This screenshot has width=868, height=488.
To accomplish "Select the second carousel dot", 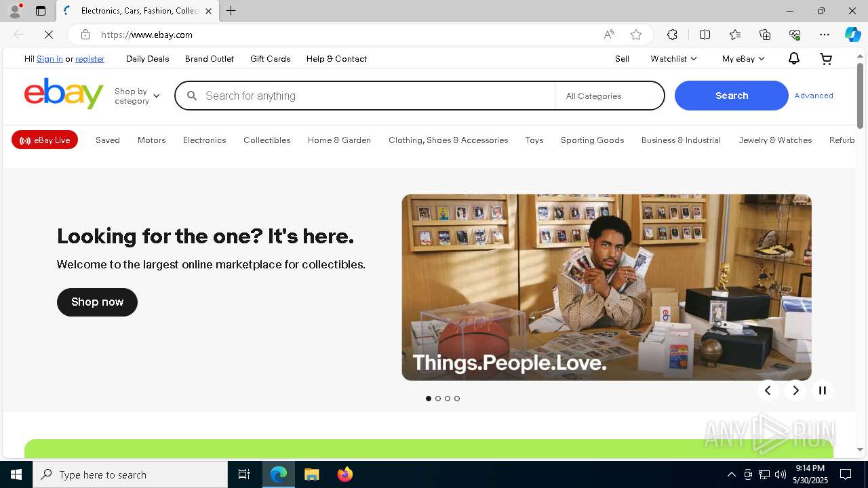I will click(438, 399).
